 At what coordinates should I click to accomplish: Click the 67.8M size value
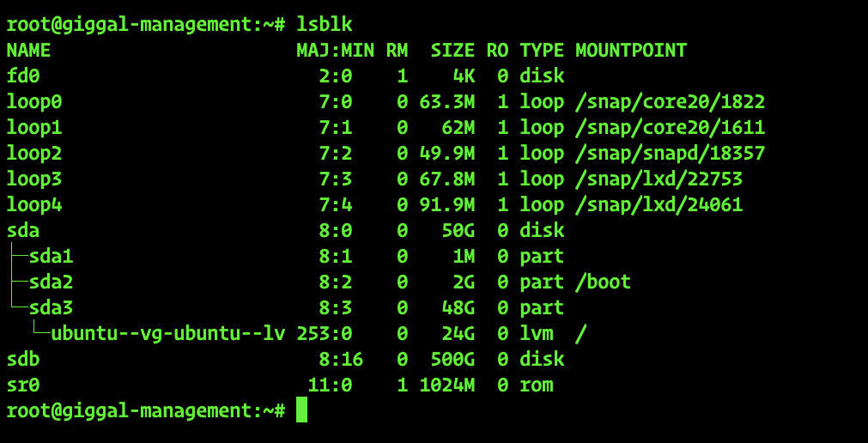[446, 179]
